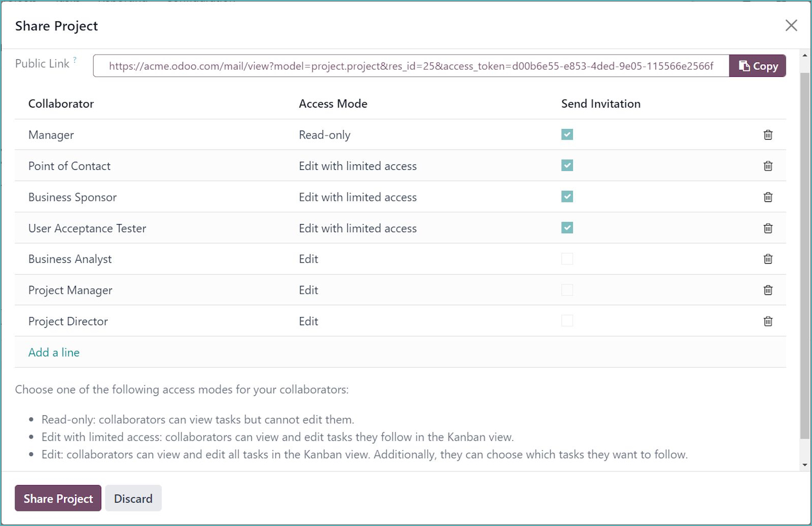Open Manager's Read-only access mode selector

pyautogui.click(x=324, y=135)
